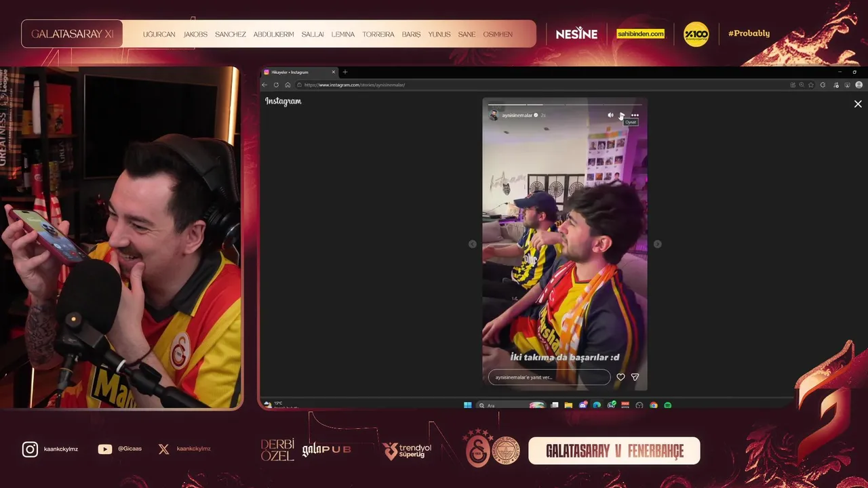
Task: Click the story progress bar at top
Action: coord(565,104)
